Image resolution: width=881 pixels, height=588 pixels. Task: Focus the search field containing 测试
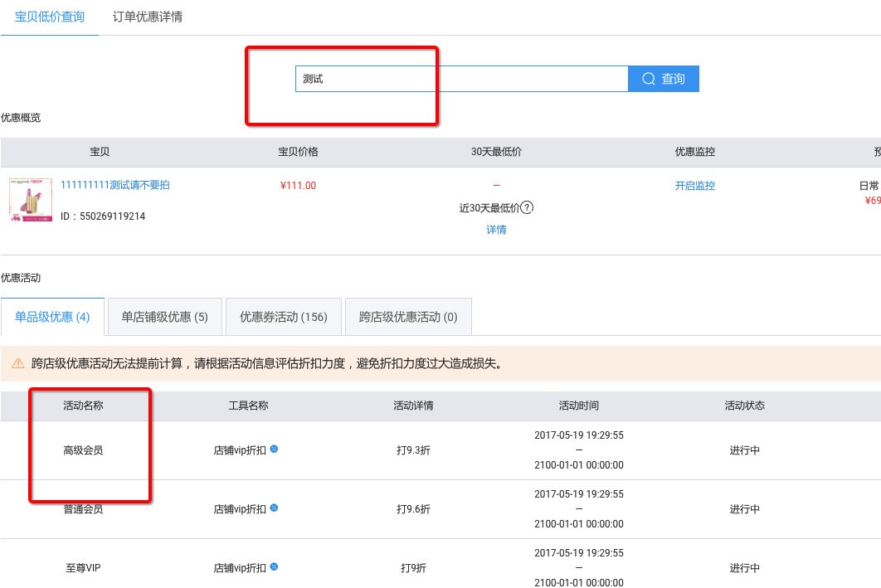(461, 79)
